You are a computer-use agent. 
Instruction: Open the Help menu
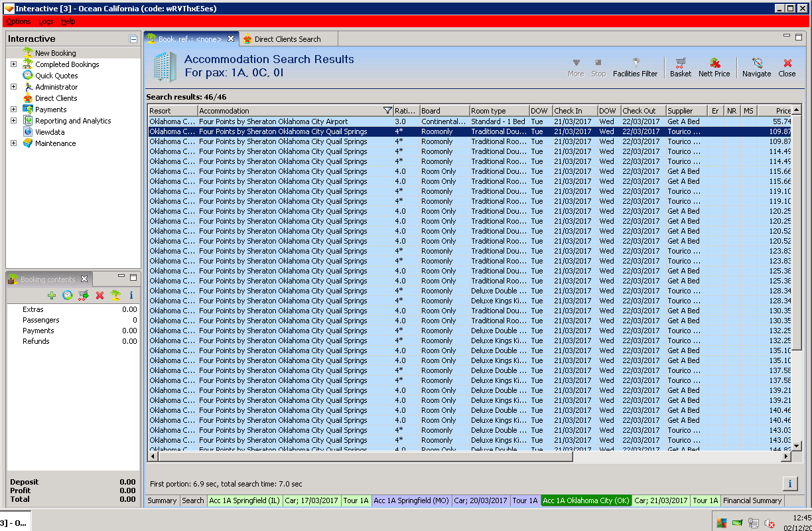click(x=68, y=21)
